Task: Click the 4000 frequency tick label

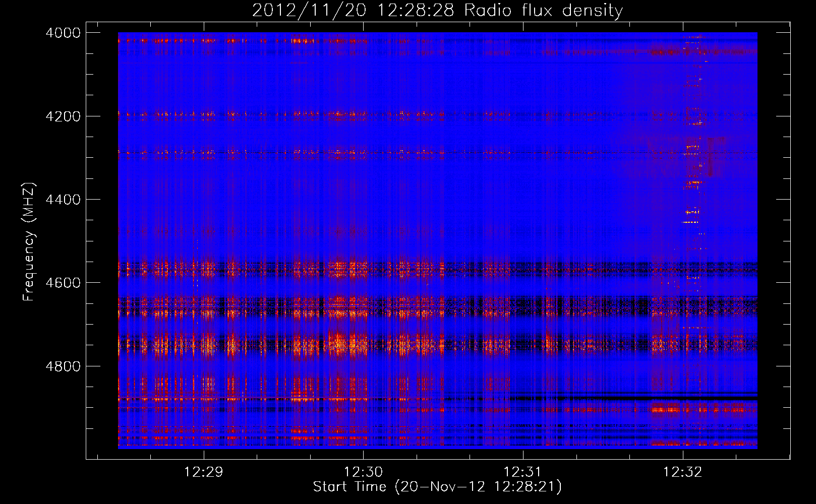Action: (x=63, y=33)
